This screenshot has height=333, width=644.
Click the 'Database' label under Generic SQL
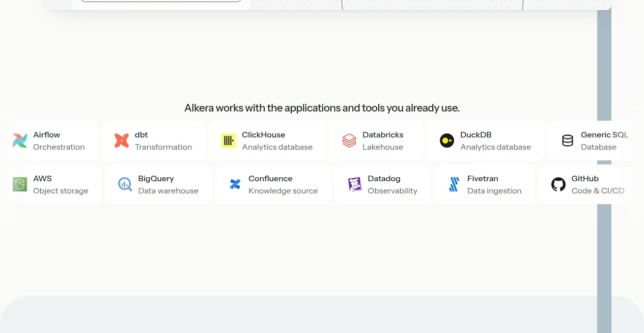tap(599, 147)
